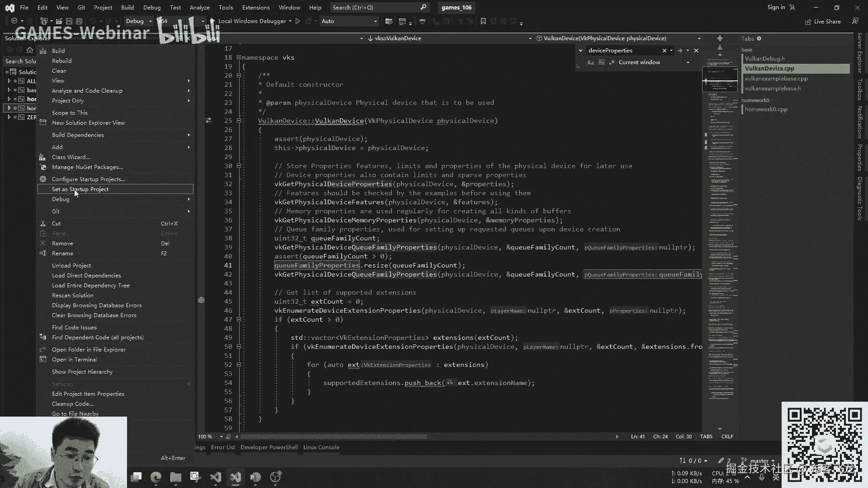Select Set as Startup Project
Image resolution: width=868 pixels, height=488 pixels.
[x=80, y=189]
